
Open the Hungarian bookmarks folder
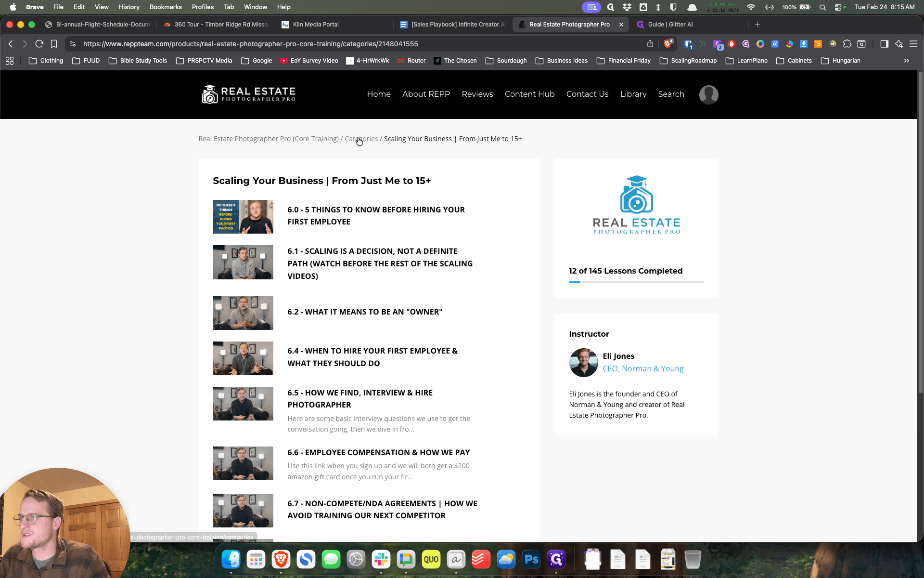(x=841, y=61)
